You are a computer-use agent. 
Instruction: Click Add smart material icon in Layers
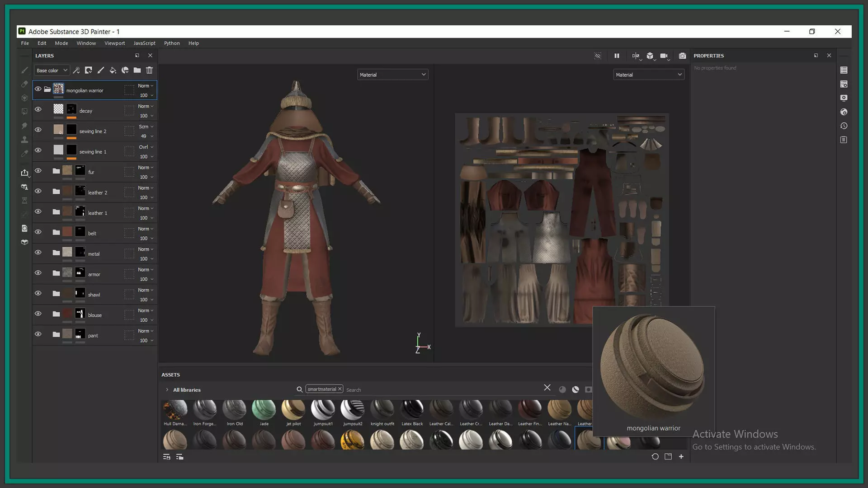125,70
